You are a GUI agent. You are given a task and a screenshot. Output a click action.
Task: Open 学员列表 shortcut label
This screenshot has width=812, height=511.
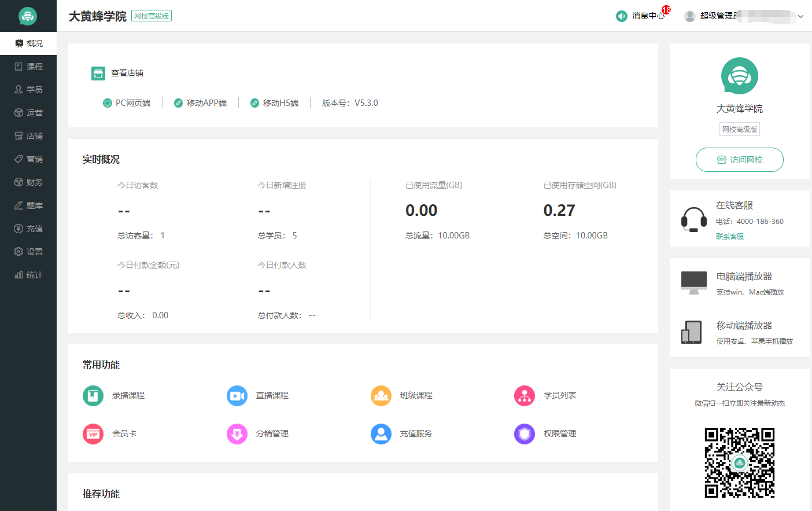click(x=560, y=395)
